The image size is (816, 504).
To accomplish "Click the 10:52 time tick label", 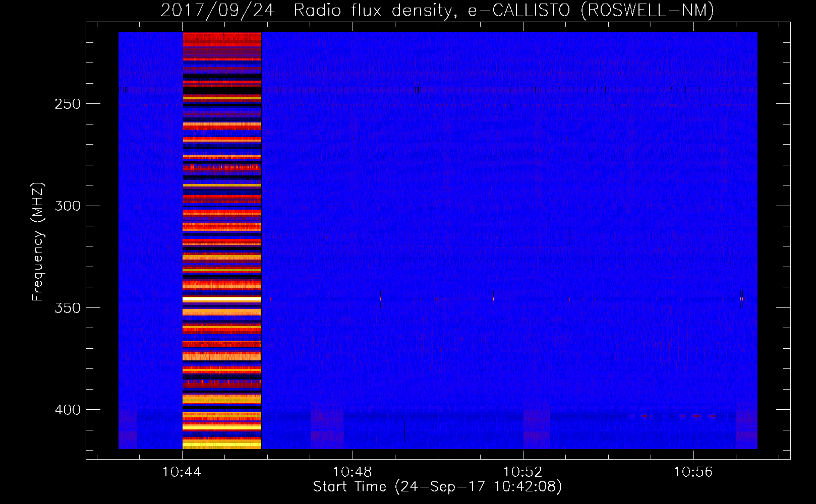I will 523,472.
